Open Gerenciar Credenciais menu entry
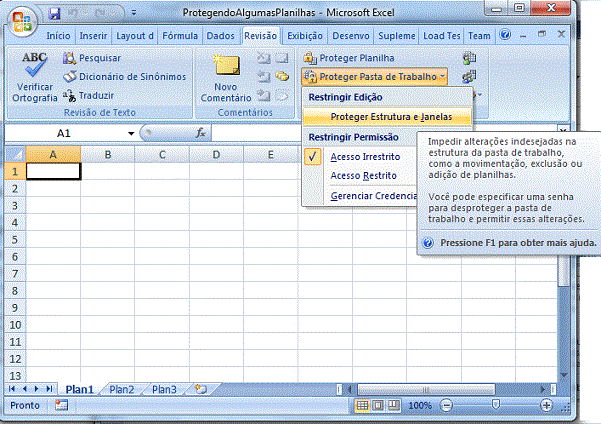Viewport: 601px width, 424px height. click(x=374, y=196)
